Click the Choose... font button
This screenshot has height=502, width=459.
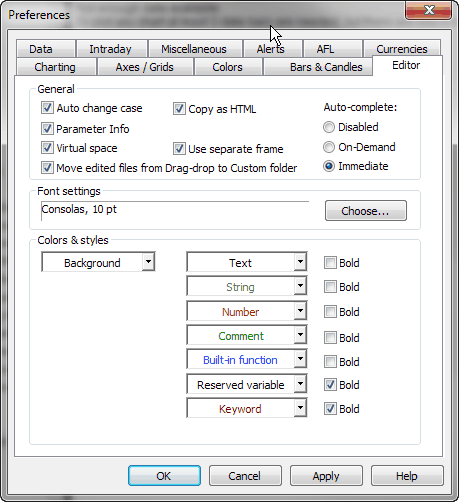point(366,211)
